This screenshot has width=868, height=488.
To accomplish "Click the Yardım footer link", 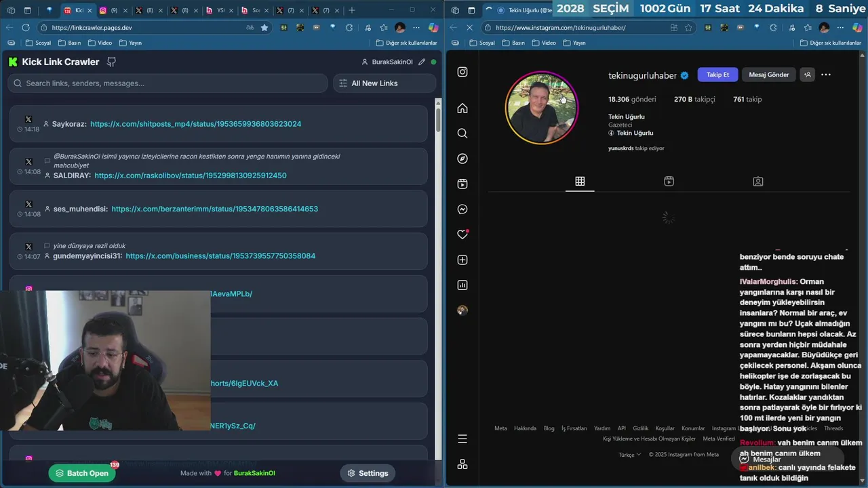I will click(602, 428).
